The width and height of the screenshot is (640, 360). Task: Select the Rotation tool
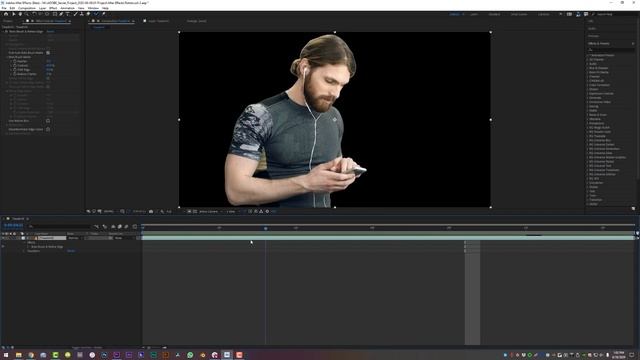point(34,14)
